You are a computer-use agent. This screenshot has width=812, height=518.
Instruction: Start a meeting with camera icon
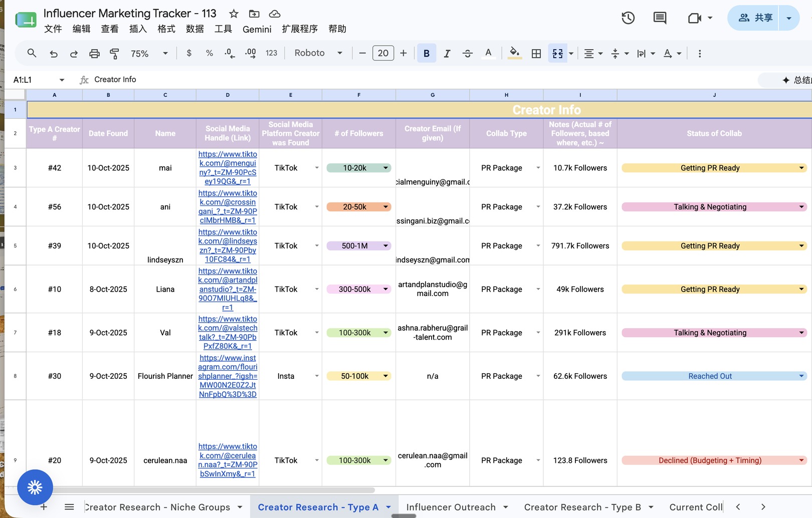point(695,18)
